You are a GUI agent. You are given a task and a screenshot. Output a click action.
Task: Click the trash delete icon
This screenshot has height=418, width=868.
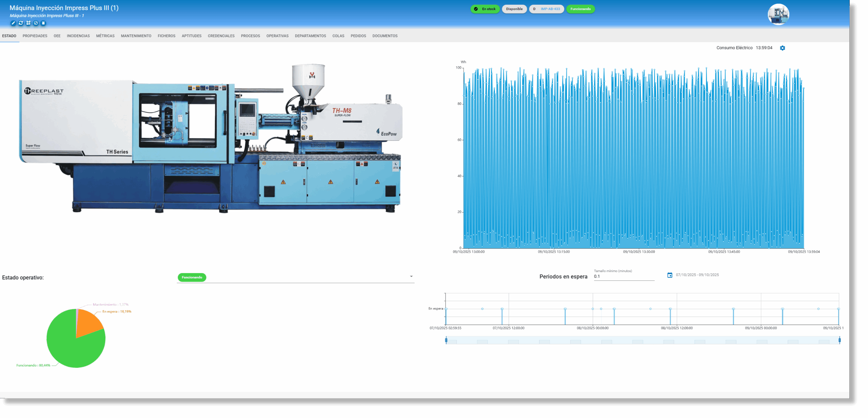pyautogui.click(x=43, y=23)
